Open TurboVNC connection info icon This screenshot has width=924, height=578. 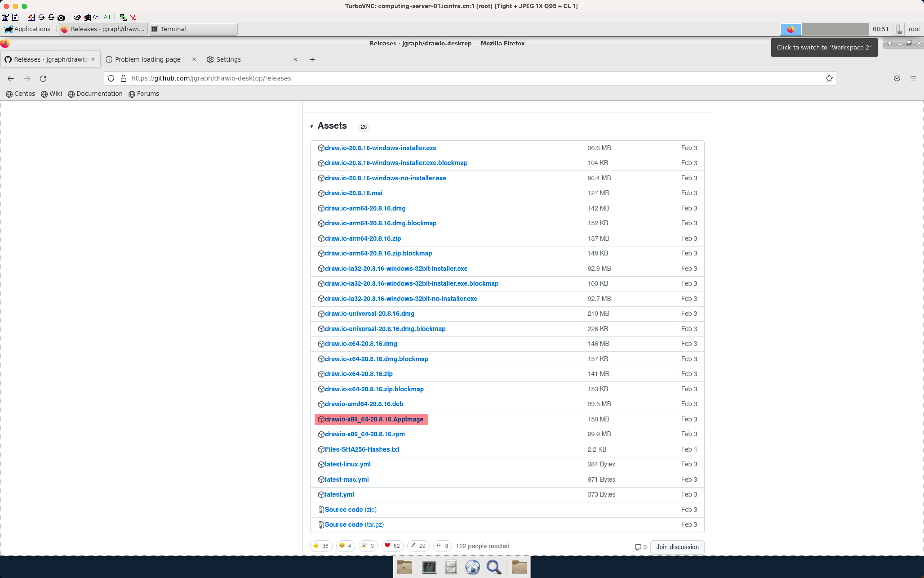pyautogui.click(x=15, y=17)
